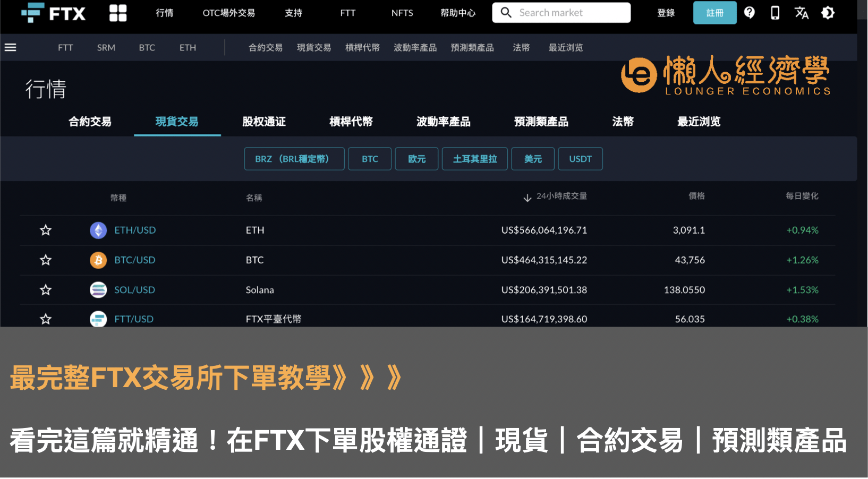Filter by 欧元 quote currency
The image size is (868, 479).
tap(417, 159)
